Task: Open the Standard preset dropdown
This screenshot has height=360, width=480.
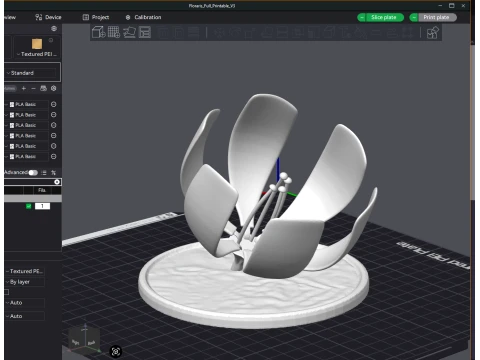Action: click(x=31, y=73)
